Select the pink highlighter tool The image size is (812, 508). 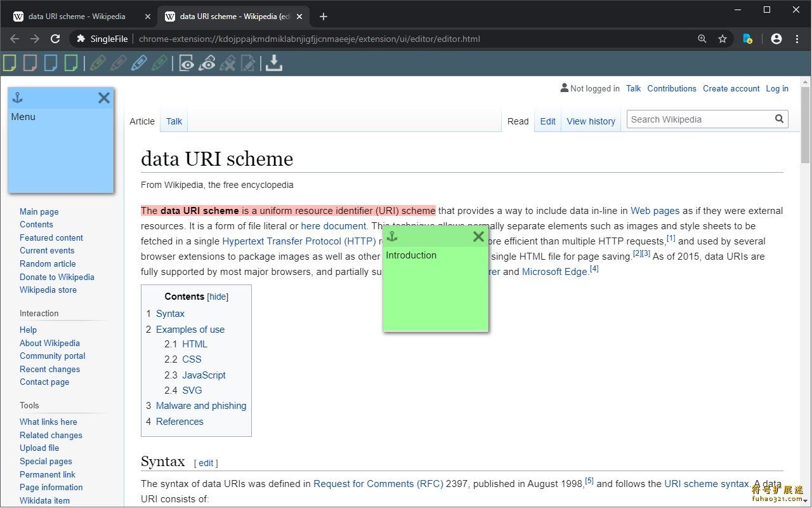click(119, 63)
